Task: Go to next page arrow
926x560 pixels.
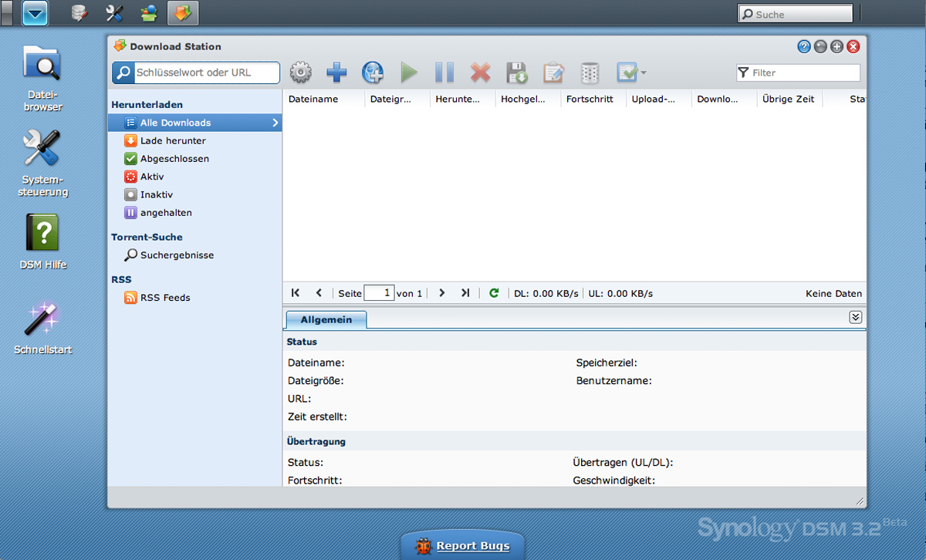Action: coord(442,293)
